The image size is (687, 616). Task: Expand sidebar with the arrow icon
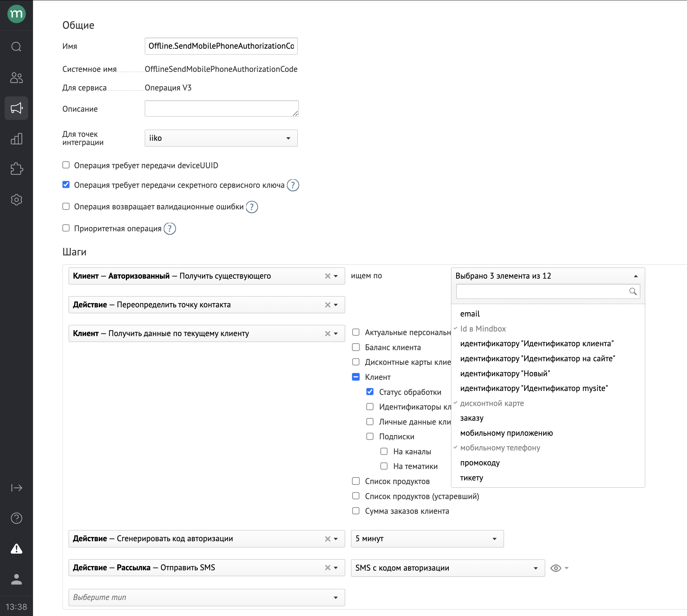point(16,488)
